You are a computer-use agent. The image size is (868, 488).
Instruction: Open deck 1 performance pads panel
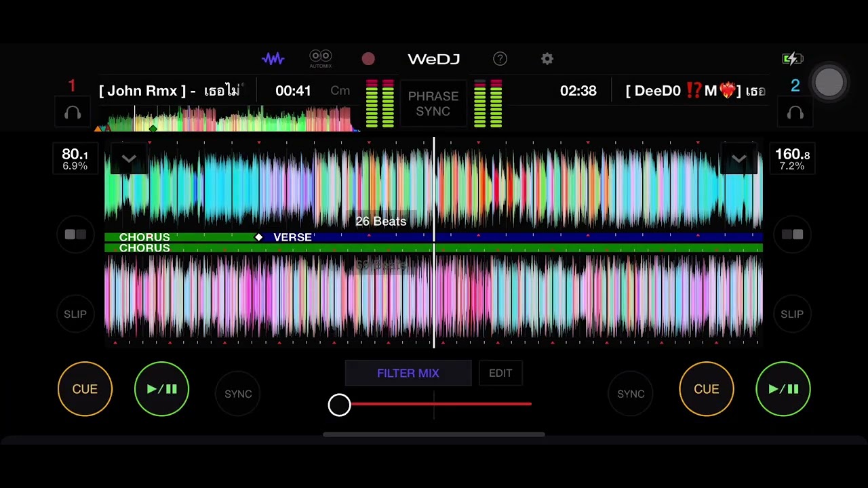point(75,235)
